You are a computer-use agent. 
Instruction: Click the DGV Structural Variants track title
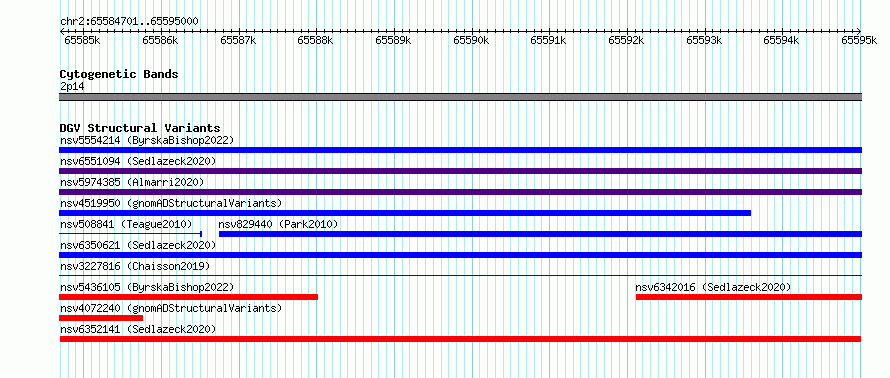tap(140, 128)
